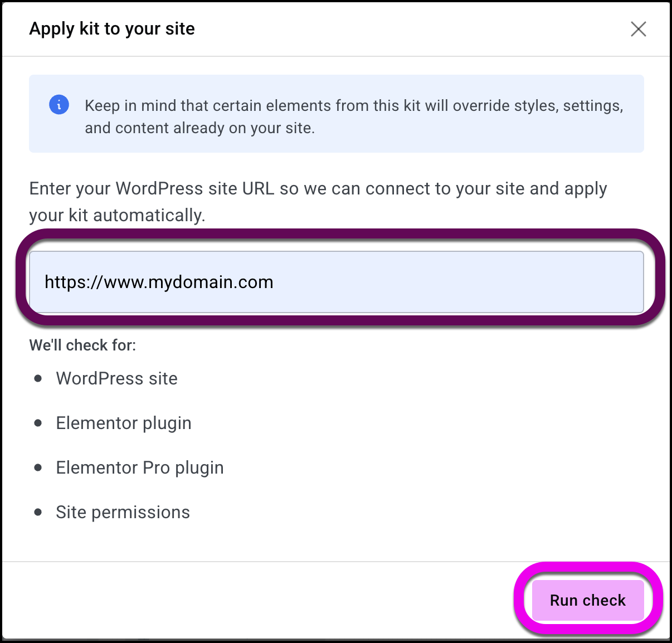The height and width of the screenshot is (643, 672).
Task: Click the Site permissions entry
Action: tap(123, 512)
